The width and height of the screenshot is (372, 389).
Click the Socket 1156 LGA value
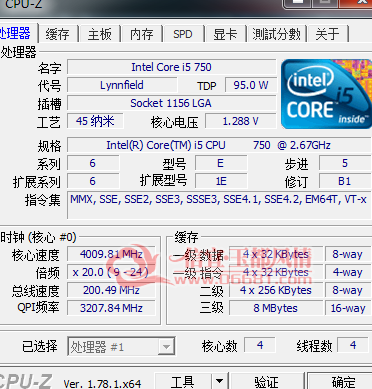[x=172, y=103]
